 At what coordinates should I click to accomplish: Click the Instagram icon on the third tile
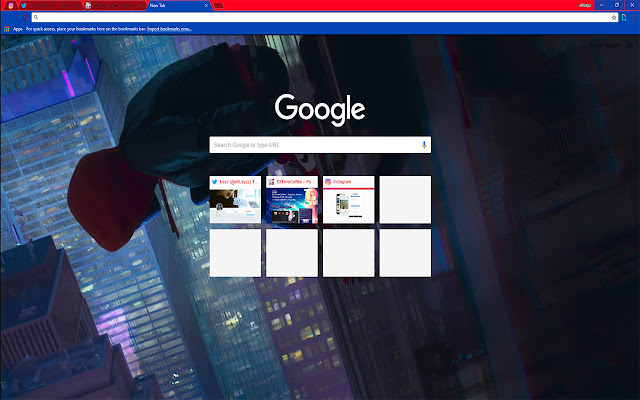[328, 182]
